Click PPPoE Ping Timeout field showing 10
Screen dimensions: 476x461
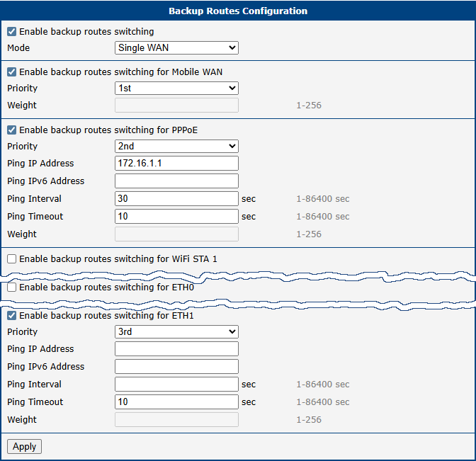pyautogui.click(x=176, y=217)
